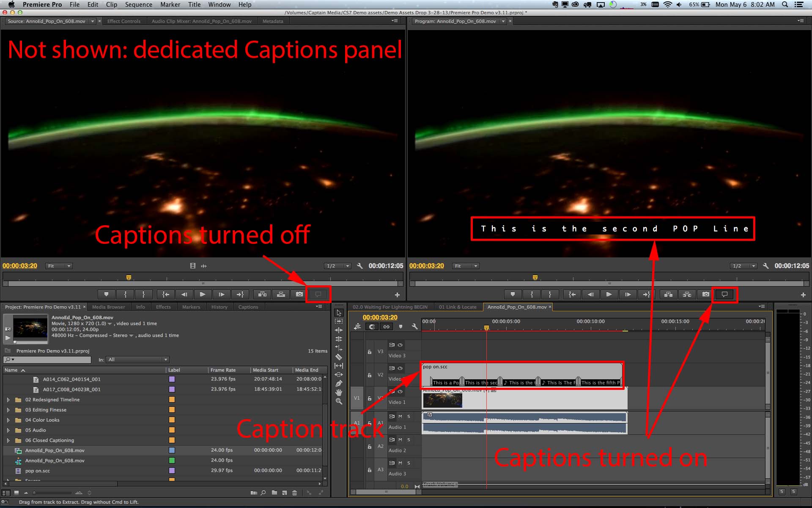812x508 pixels.
Task: Click Project panel thumbnail zoom slider
Action: point(53,493)
